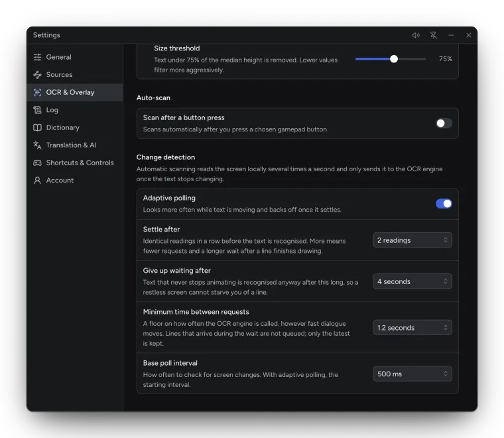
Task: Open the Minimum time '1.2 seconds' dropdown
Action: pos(412,328)
